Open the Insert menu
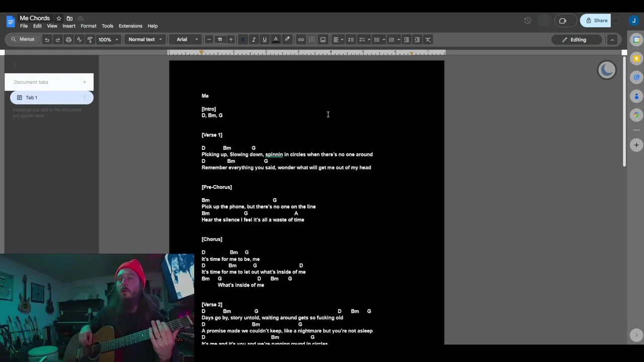644x362 pixels. click(x=69, y=26)
